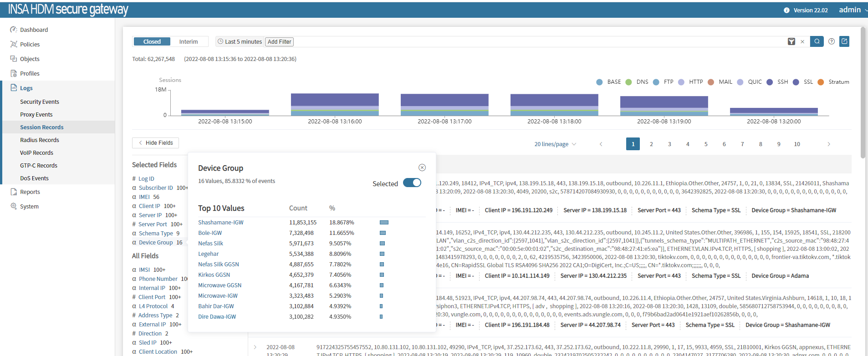Go to page 5 in pagination

click(706, 144)
